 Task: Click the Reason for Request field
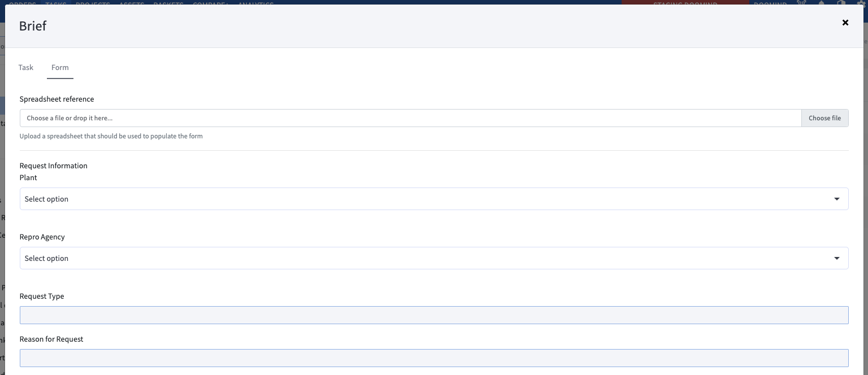pos(434,357)
